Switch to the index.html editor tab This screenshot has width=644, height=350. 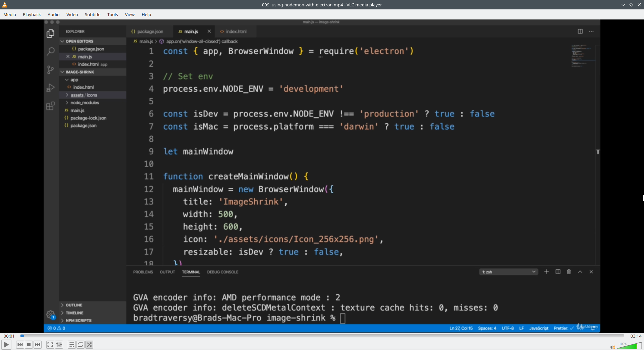[236, 32]
